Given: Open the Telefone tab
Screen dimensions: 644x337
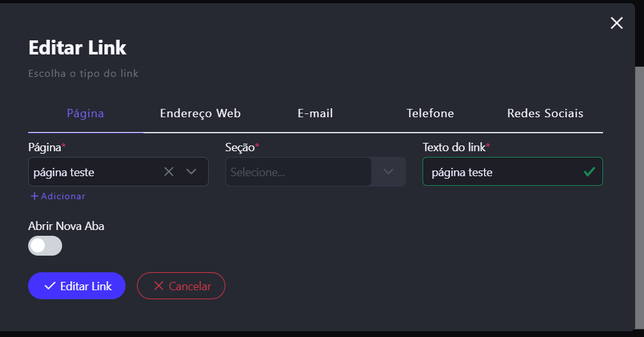Looking at the screenshot, I should (x=430, y=113).
